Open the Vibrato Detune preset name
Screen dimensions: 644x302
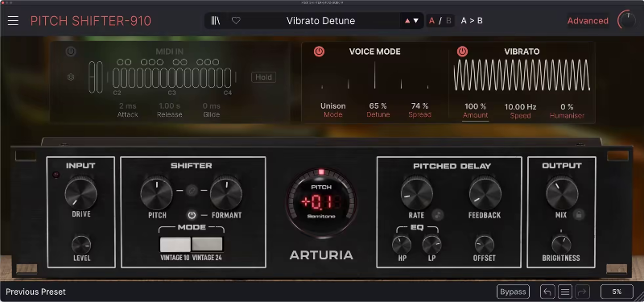320,21
